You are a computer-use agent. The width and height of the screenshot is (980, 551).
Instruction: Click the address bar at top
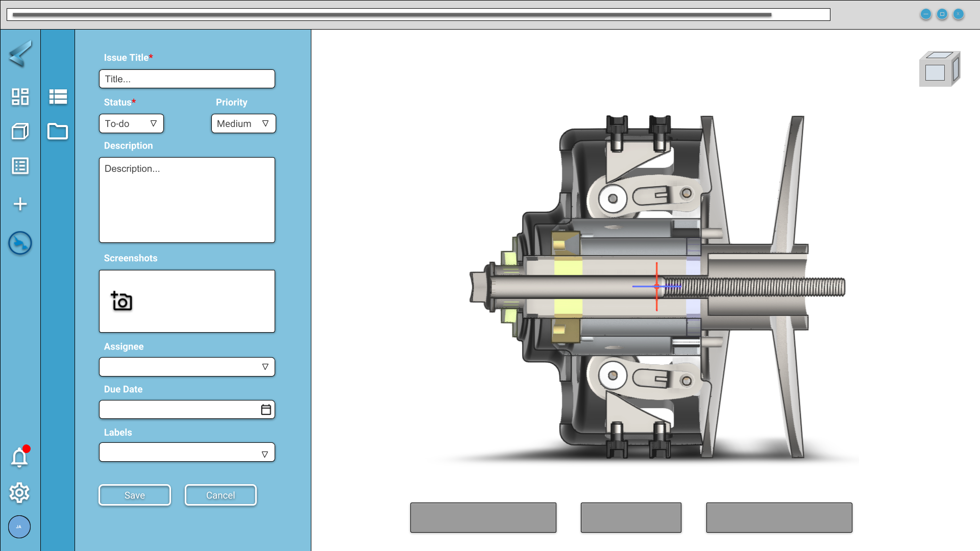click(419, 15)
